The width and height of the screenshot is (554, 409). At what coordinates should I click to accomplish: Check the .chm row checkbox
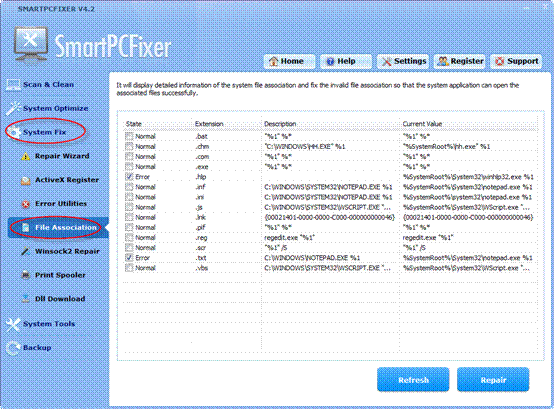click(129, 146)
